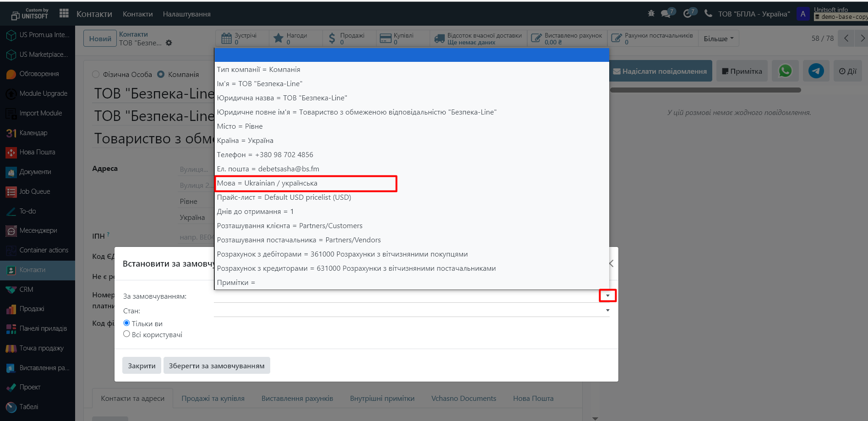The height and width of the screenshot is (421, 868).
Task: Open the apps grid menu icon
Action: click(64, 14)
